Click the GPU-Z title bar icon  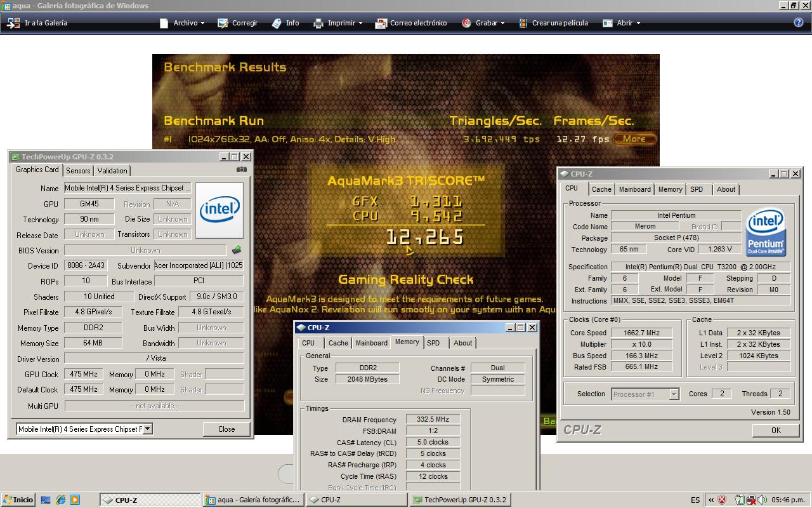click(x=15, y=157)
